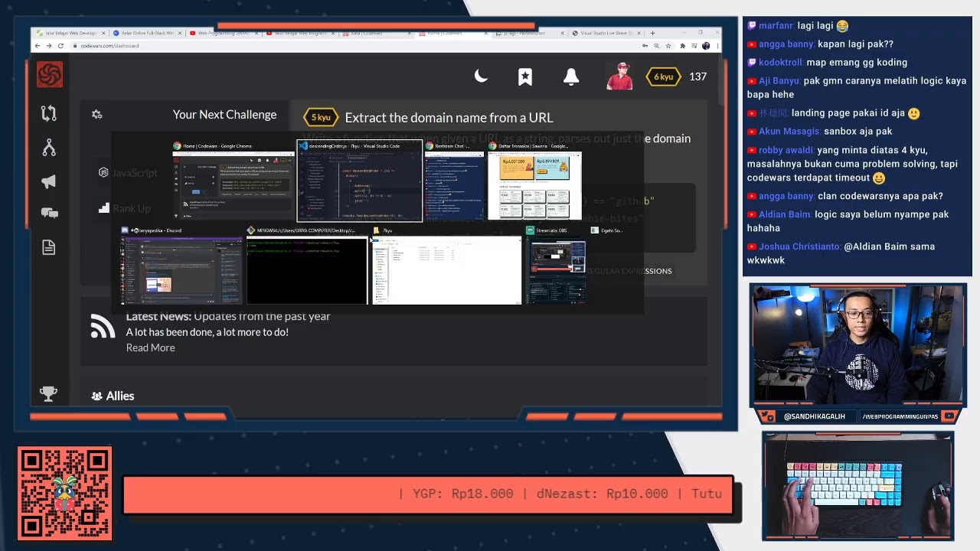
Task: Switch to Pastebin.com tab
Action: [528, 33]
